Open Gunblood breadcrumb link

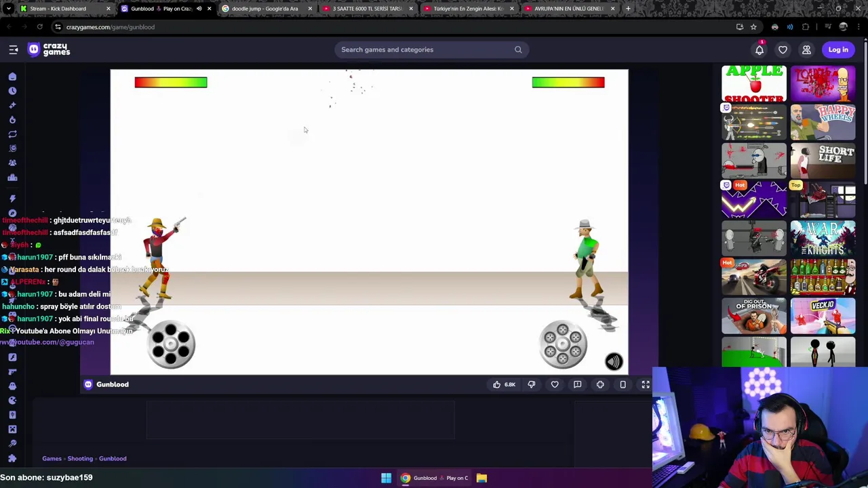[x=113, y=459]
